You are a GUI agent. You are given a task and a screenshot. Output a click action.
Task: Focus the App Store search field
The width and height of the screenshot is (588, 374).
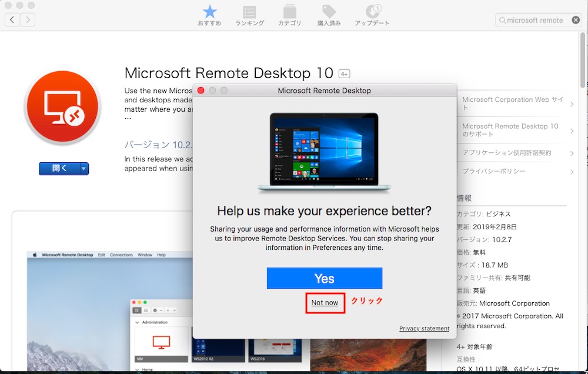tap(539, 20)
